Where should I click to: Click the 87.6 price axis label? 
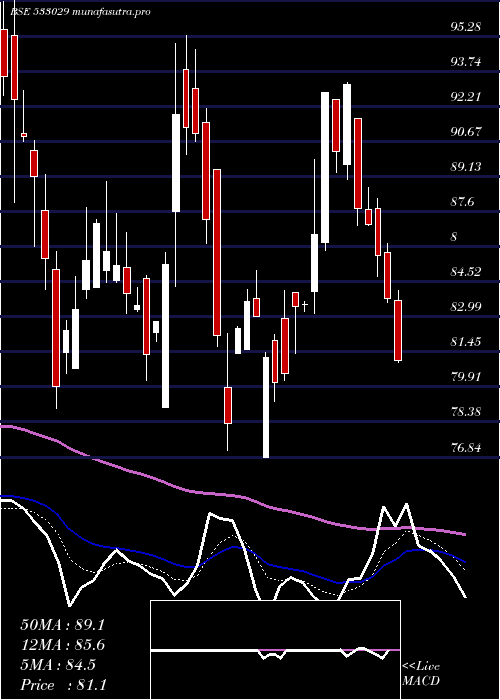tap(462, 202)
